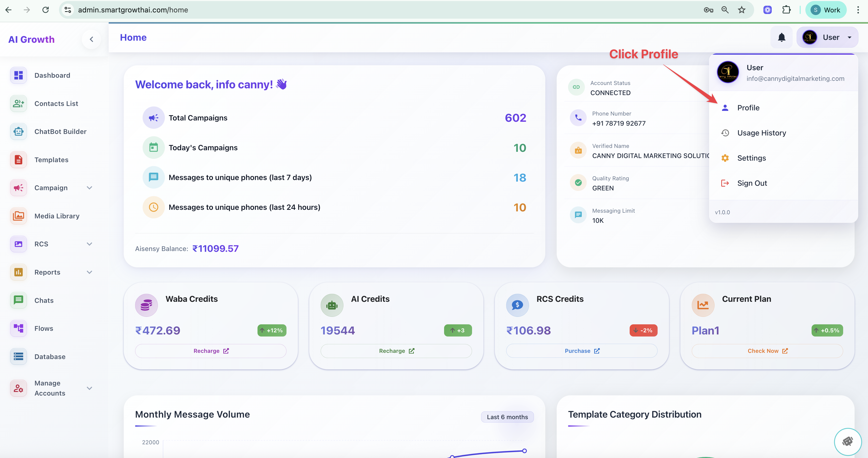Image resolution: width=868 pixels, height=458 pixels.
Task: Click Sign Out in user menu
Action: pyautogui.click(x=752, y=183)
